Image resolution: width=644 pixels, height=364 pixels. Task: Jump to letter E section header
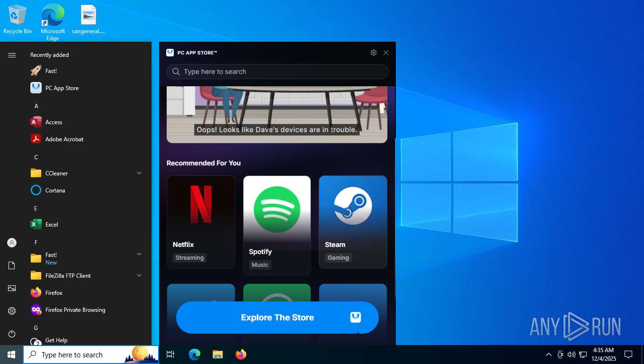(36, 209)
